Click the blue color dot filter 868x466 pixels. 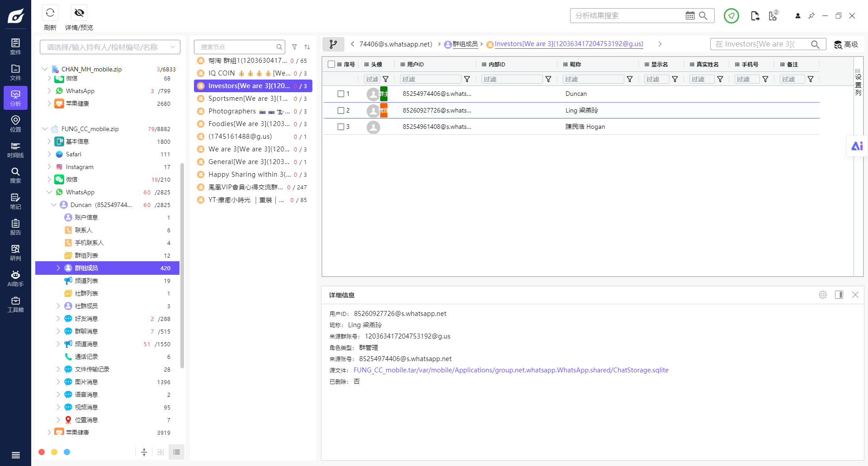(x=67, y=452)
